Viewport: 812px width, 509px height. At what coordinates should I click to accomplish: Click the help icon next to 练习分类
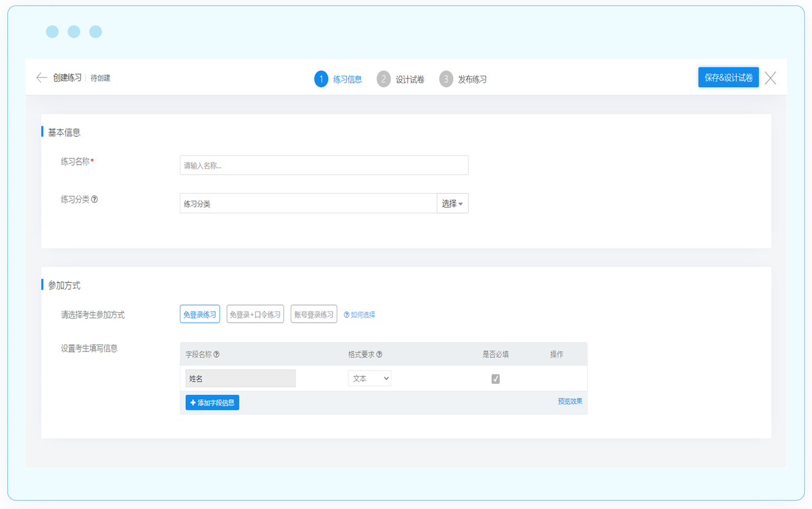tap(94, 199)
